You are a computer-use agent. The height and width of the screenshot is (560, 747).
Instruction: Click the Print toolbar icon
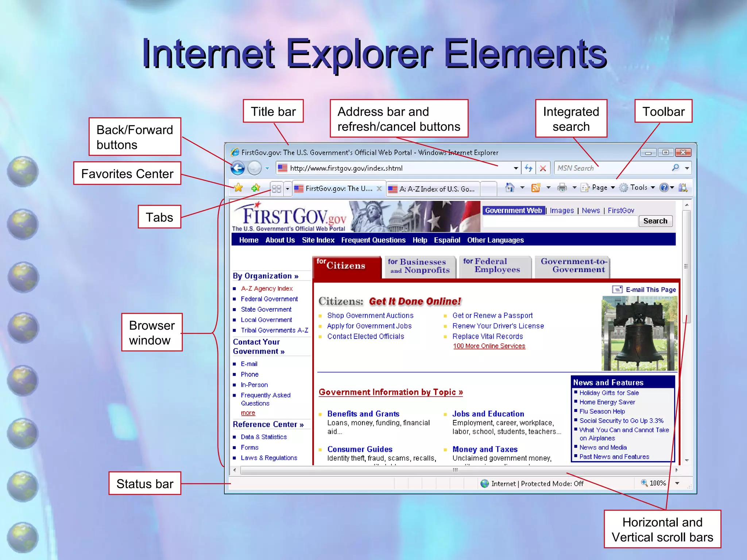point(562,187)
